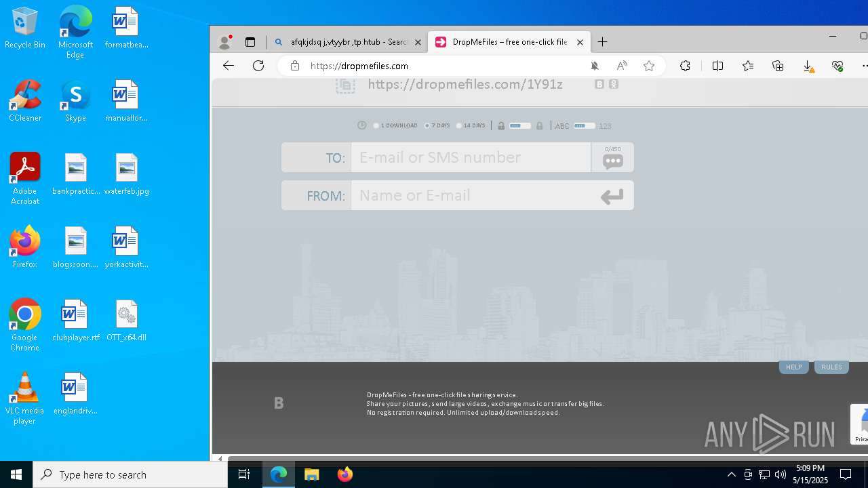Viewport: 868px width, 488px height.
Task: Click the clock expiry icon
Action: [x=362, y=125]
